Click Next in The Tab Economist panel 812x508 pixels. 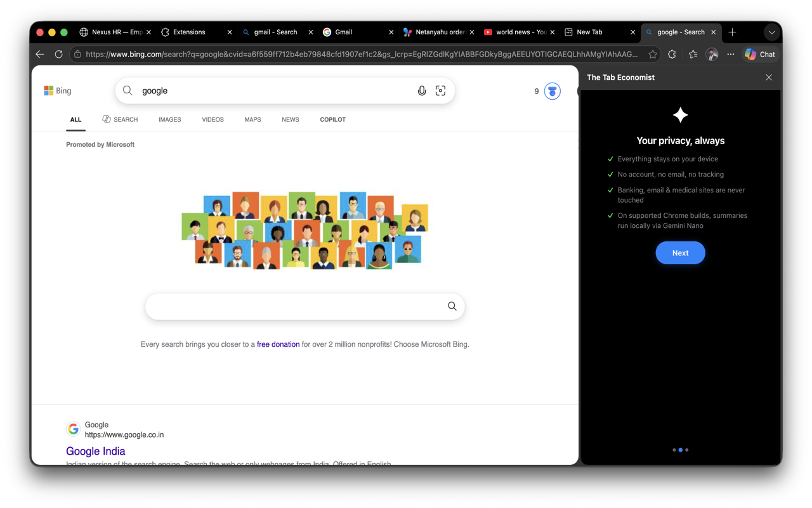[680, 253]
